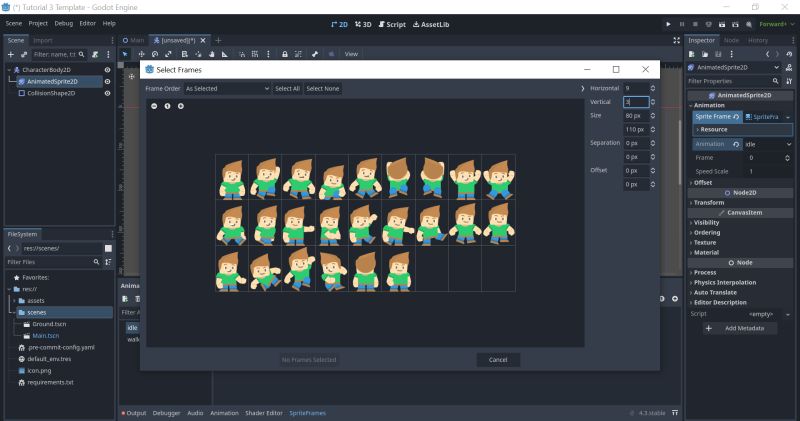Expand the assets folder in FileSystem
Viewport: 800px width, 421px height.
click(14, 301)
